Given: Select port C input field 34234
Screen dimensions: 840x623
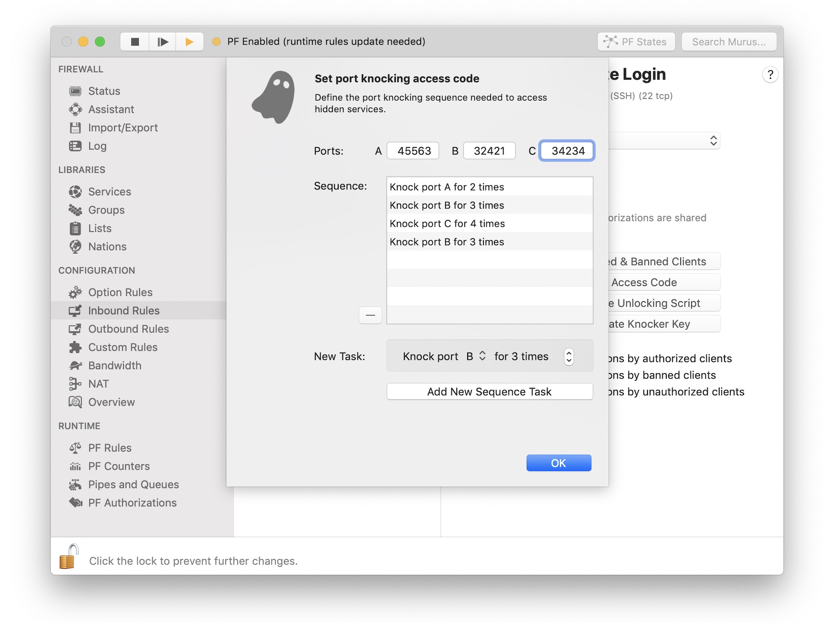Looking at the screenshot, I should [566, 150].
